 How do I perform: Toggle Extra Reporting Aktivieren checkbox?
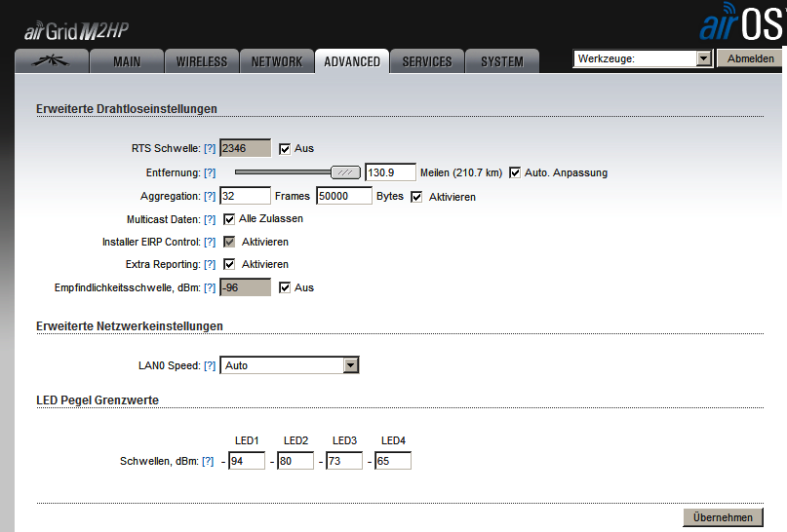[x=230, y=264]
